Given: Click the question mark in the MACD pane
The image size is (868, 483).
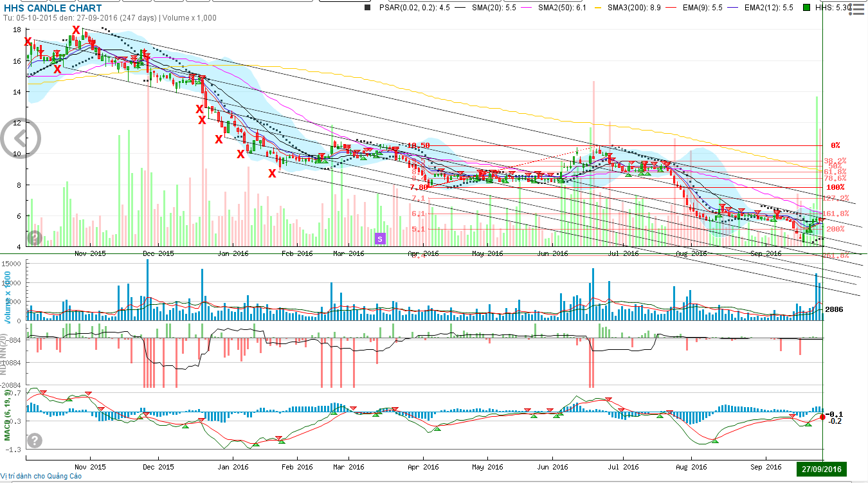Looking at the screenshot, I should (x=35, y=441).
